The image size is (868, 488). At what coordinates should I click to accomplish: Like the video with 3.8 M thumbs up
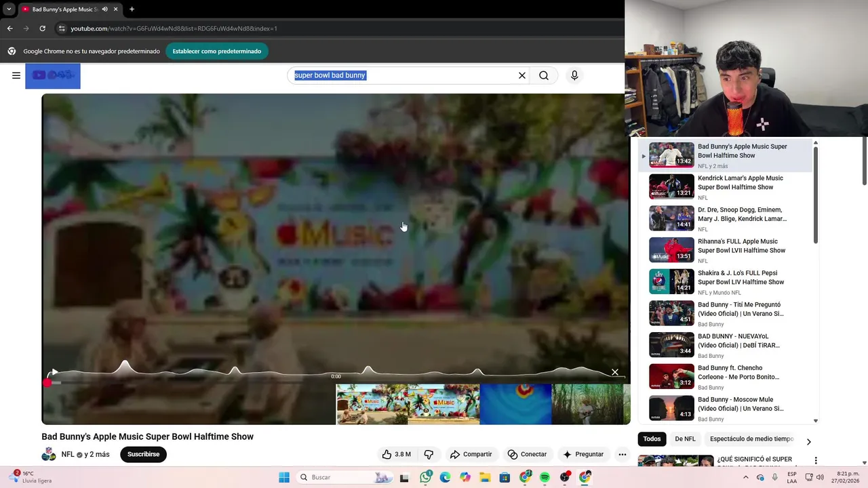pos(396,454)
